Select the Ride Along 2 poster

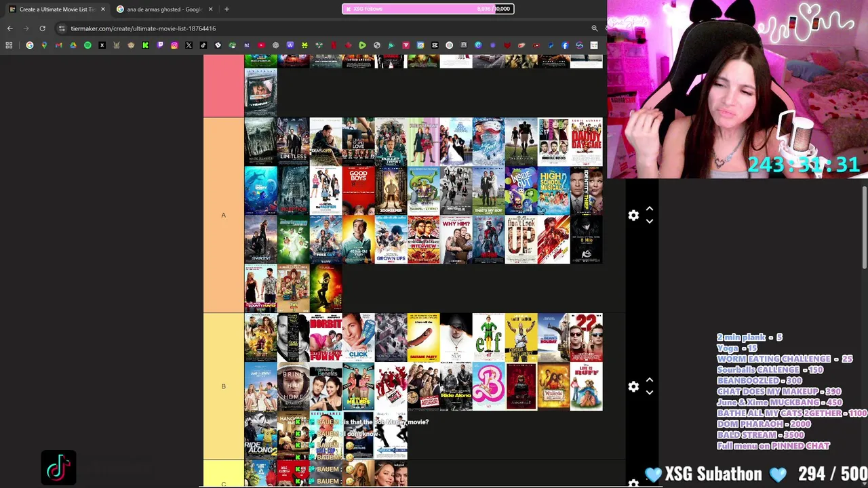click(260, 435)
